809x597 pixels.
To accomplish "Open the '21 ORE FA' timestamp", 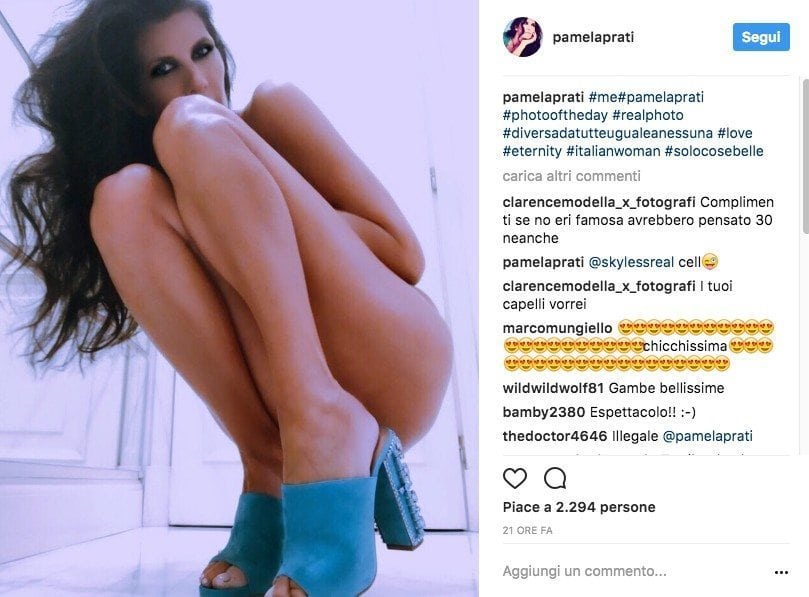I will [527, 530].
